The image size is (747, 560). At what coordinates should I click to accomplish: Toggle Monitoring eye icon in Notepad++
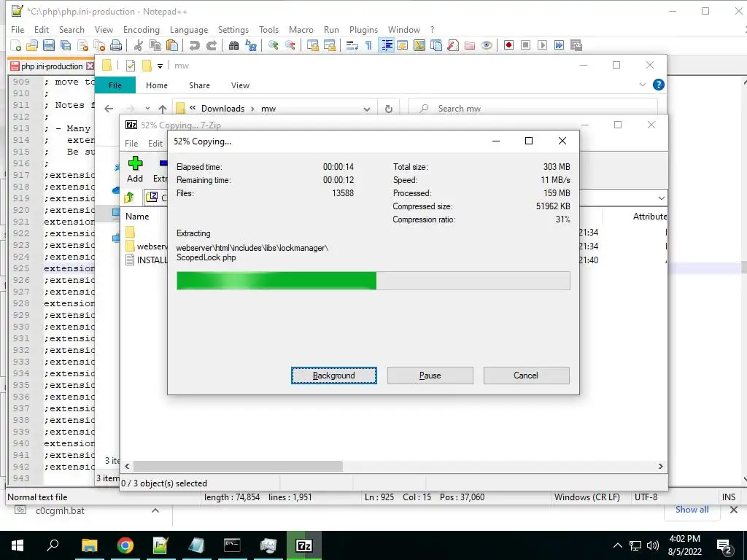click(x=487, y=45)
